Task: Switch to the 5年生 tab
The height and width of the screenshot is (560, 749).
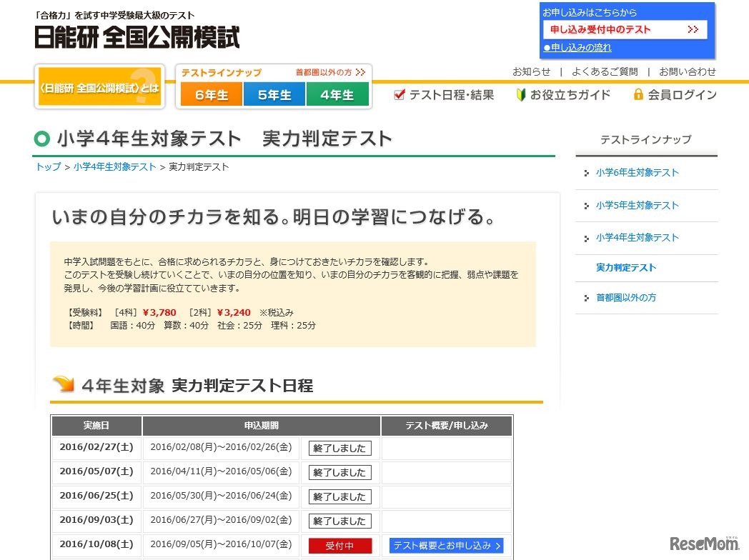Action: (x=274, y=94)
